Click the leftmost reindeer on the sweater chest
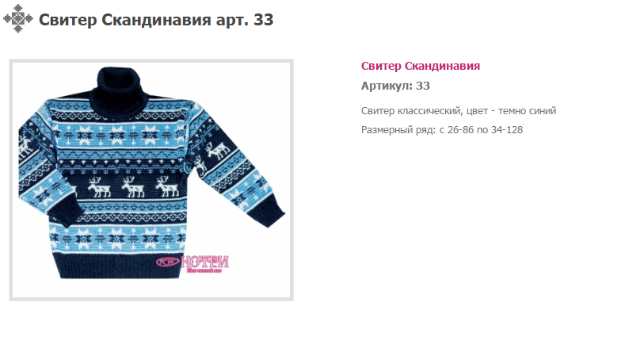The image size is (644, 345). [x=99, y=187]
